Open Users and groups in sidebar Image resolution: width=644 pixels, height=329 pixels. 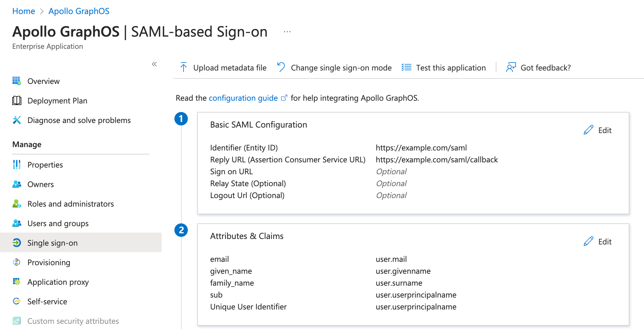pos(58,223)
